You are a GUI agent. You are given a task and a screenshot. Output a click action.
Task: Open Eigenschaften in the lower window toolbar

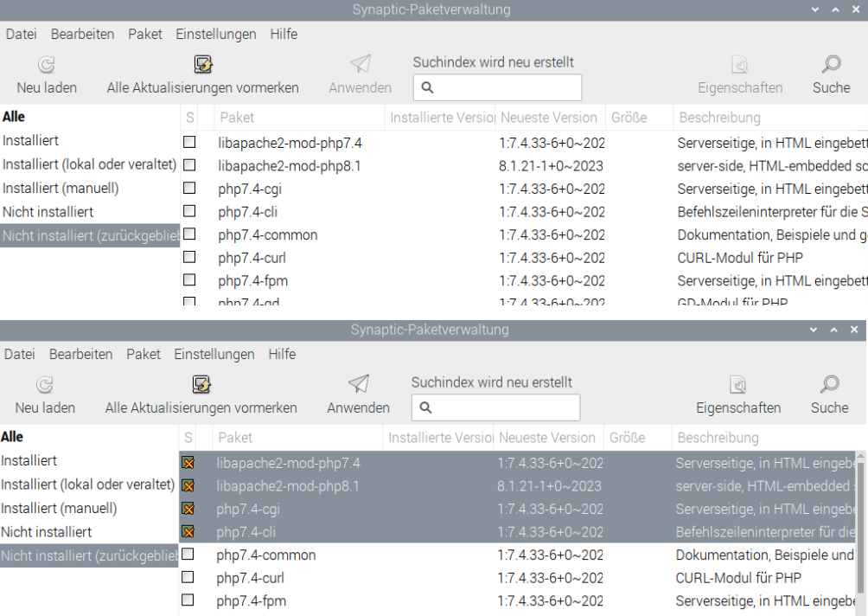(x=738, y=395)
